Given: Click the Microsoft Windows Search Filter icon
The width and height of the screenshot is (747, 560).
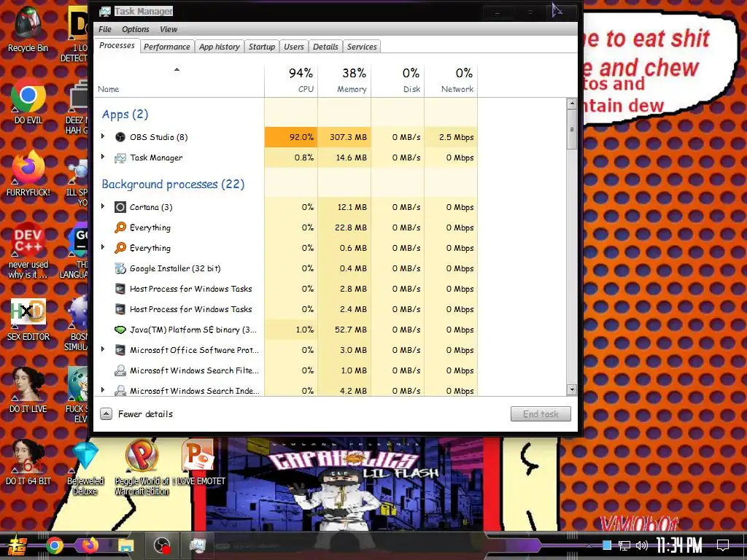Looking at the screenshot, I should (x=120, y=370).
